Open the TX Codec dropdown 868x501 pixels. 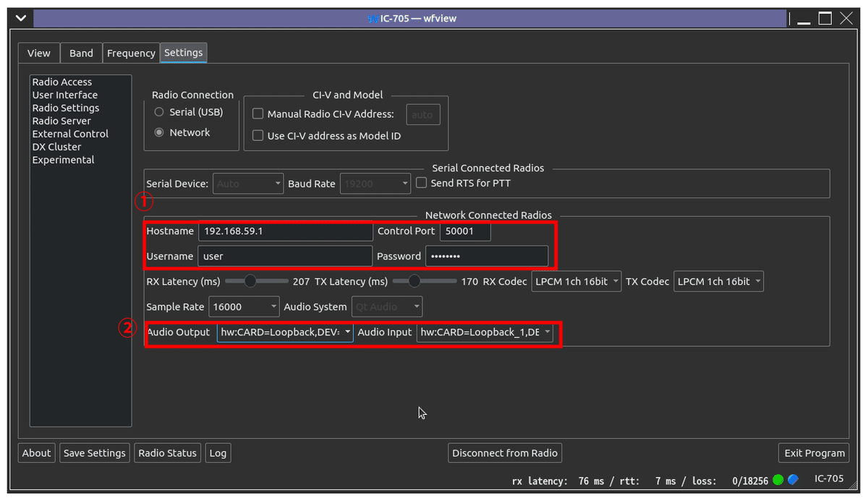718,281
